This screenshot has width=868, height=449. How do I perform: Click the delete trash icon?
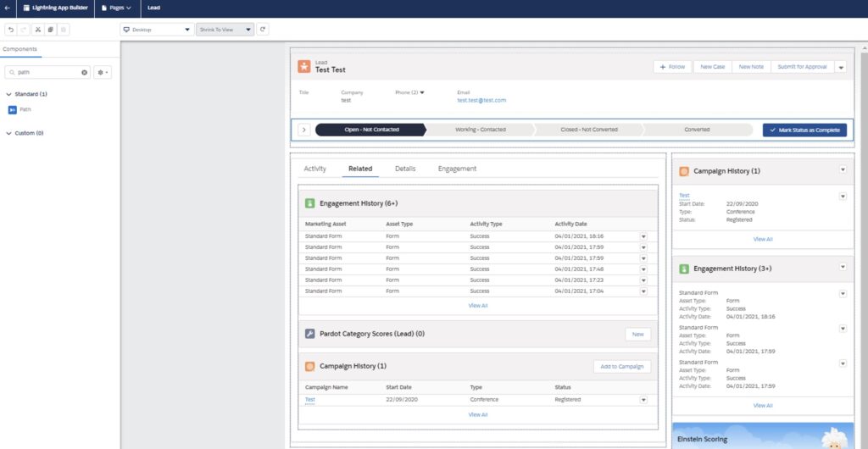click(63, 30)
